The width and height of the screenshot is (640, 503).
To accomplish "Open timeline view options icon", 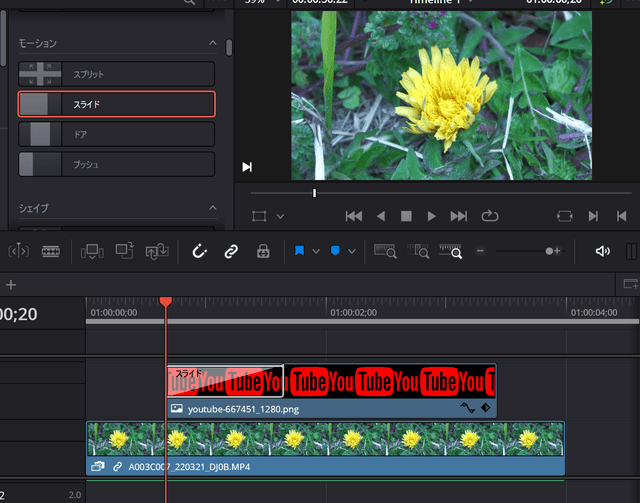I will pyautogui.click(x=630, y=284).
